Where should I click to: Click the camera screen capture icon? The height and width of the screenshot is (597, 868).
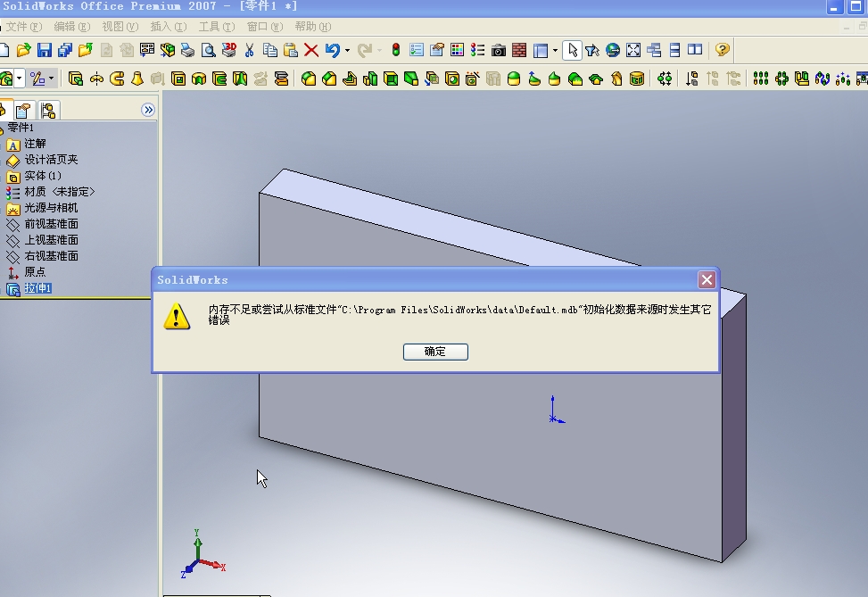pos(498,50)
